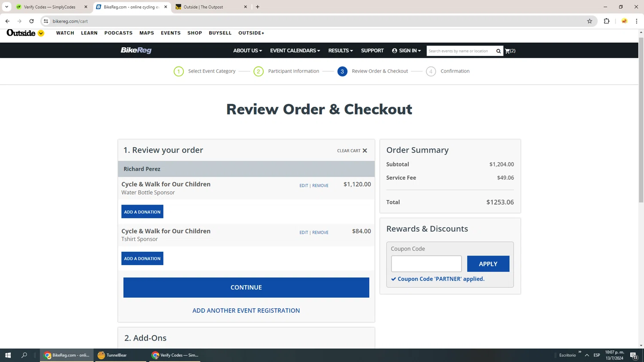This screenshot has height=362, width=644.
Task: Open the Windows Start menu
Action: 8,355
